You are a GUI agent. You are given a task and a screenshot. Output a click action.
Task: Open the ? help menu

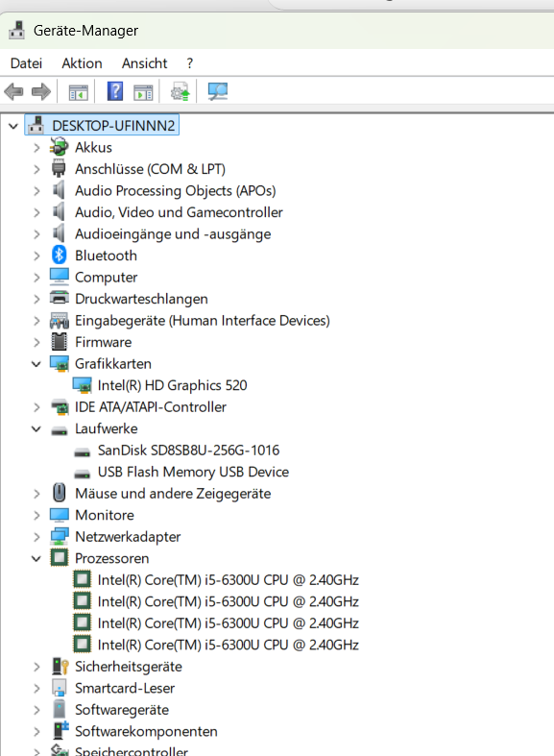(x=190, y=63)
